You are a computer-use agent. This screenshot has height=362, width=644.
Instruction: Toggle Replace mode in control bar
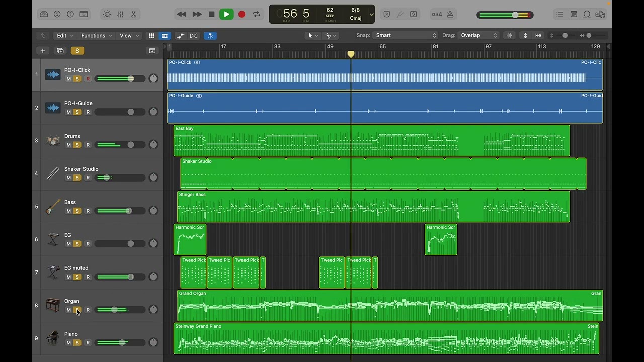(387, 14)
